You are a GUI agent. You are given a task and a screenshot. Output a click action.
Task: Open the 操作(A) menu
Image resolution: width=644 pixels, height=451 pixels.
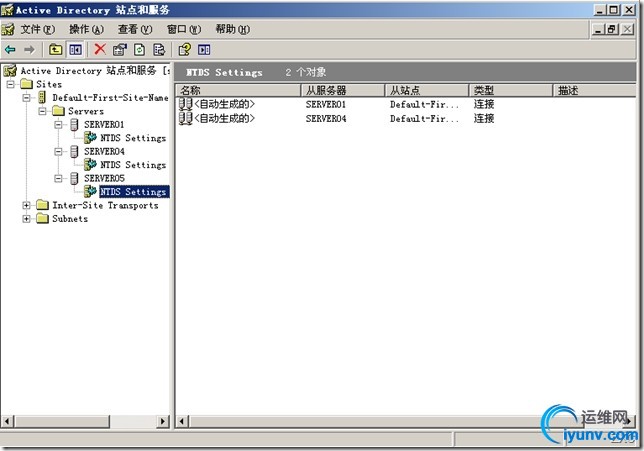tap(86, 29)
